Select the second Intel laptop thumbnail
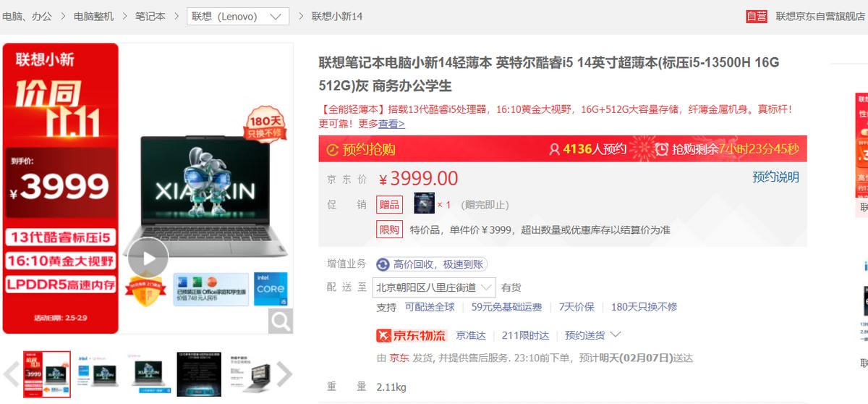The image size is (868, 404). pyautogui.click(x=98, y=374)
